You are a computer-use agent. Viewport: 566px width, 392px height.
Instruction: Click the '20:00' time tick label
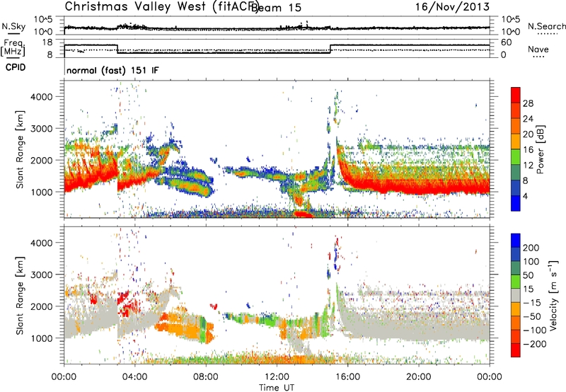(418, 377)
